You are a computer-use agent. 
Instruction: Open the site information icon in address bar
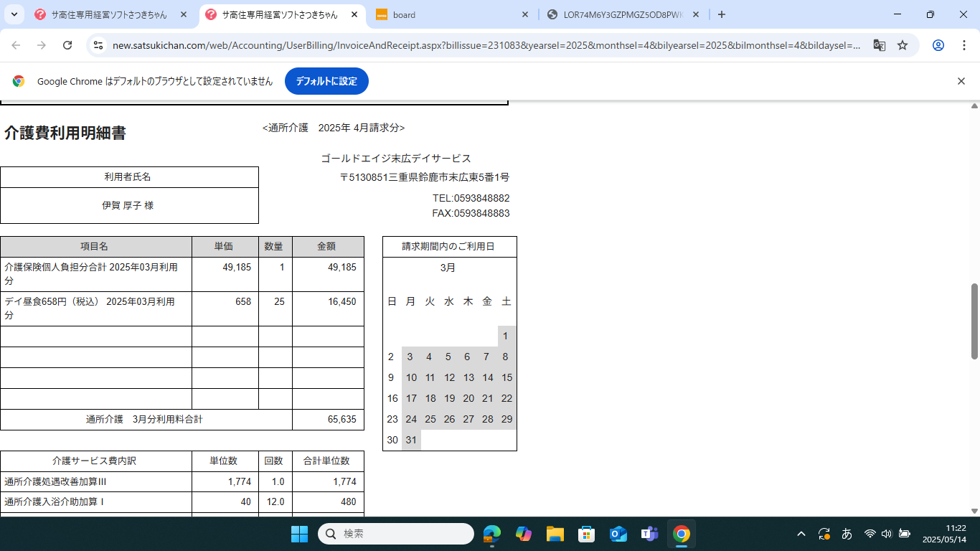click(99, 45)
